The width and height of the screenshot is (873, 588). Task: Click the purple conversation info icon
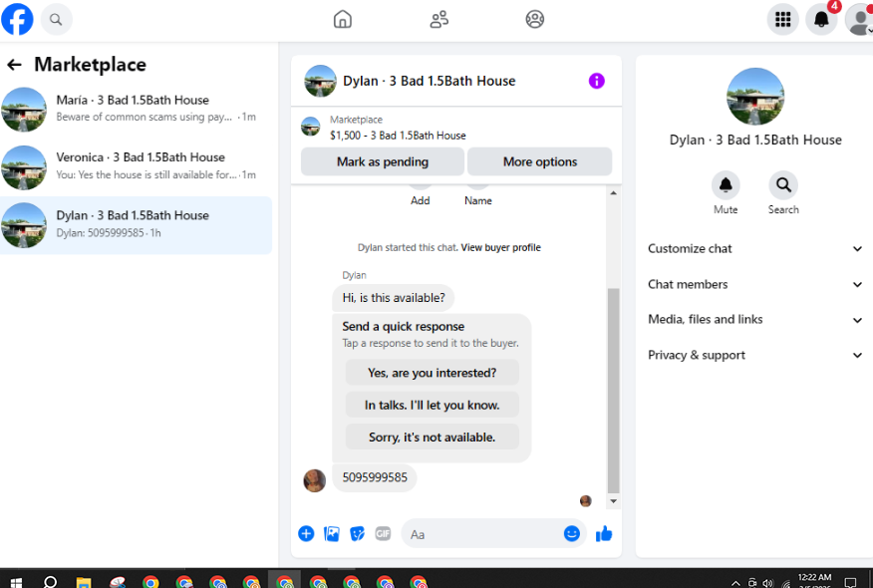(596, 81)
